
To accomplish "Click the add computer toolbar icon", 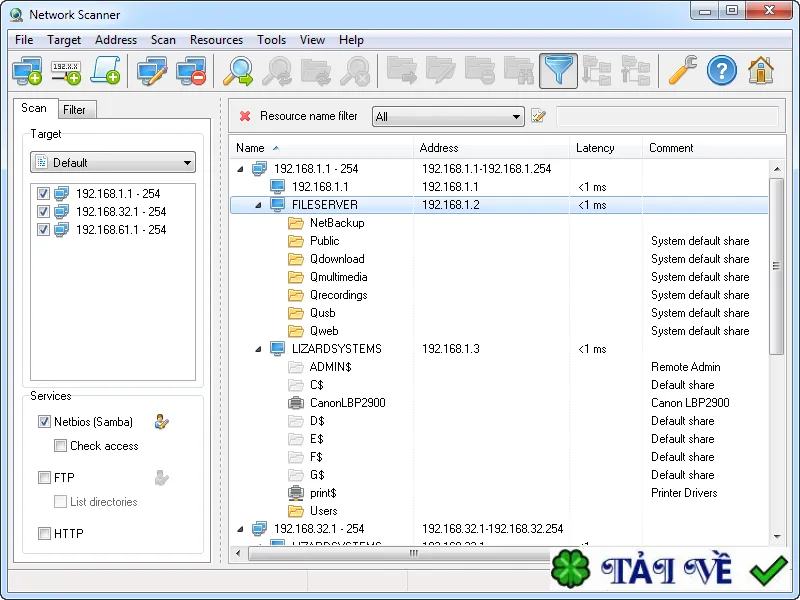I will 27,71.
